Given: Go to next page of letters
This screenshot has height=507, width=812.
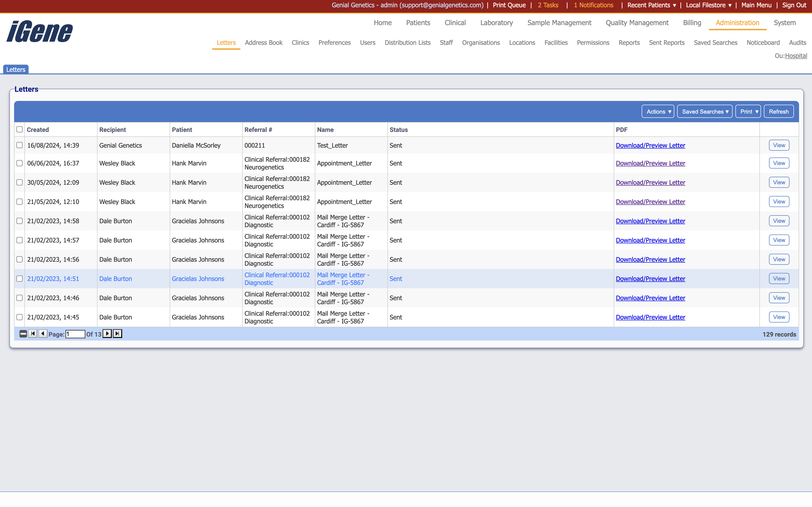Looking at the screenshot, I should (107, 334).
